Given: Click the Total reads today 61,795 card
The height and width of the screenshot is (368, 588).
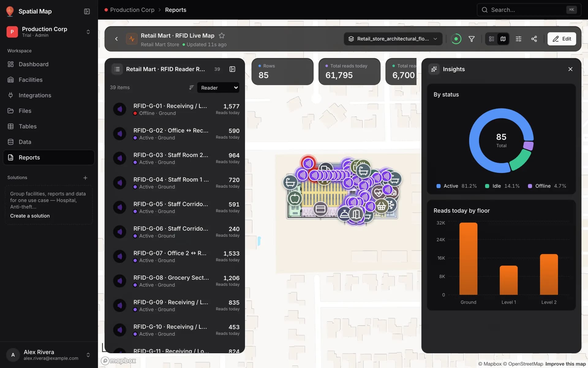Looking at the screenshot, I should pos(349,71).
